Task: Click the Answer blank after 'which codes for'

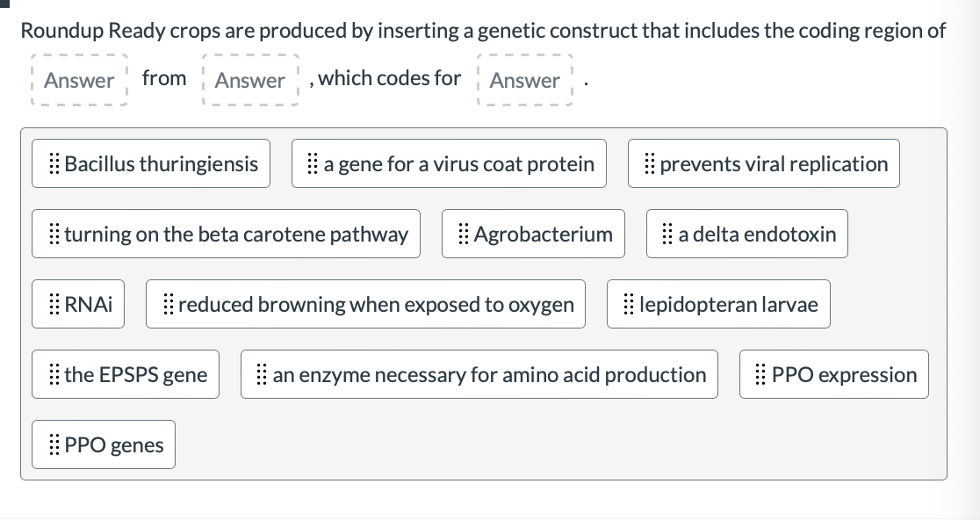Action: tap(524, 81)
